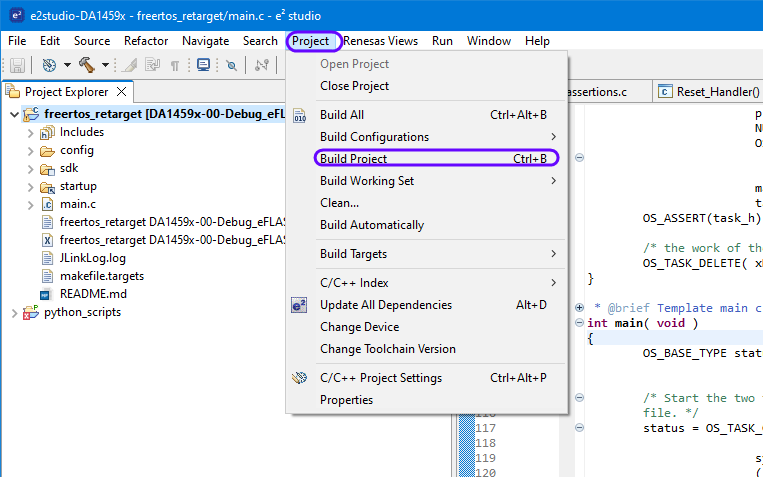The width and height of the screenshot is (763, 477).
Task: Click the config folder icon
Action: 47,151
